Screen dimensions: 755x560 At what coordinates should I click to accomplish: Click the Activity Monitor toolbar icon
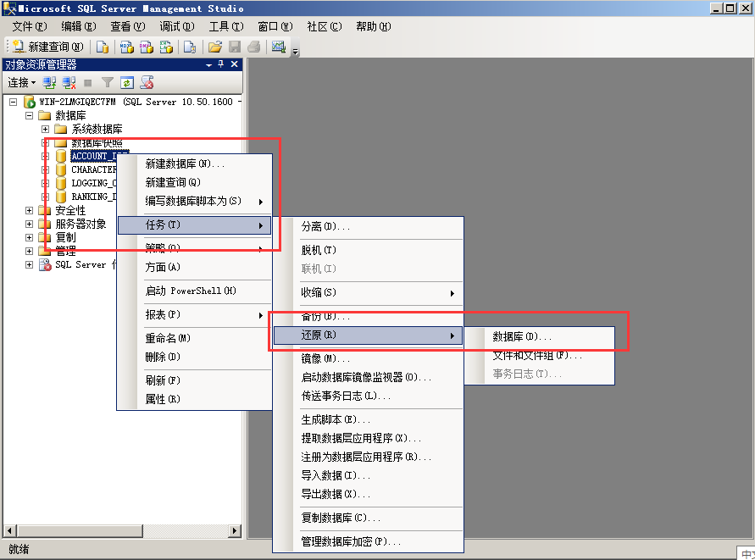coord(278,47)
